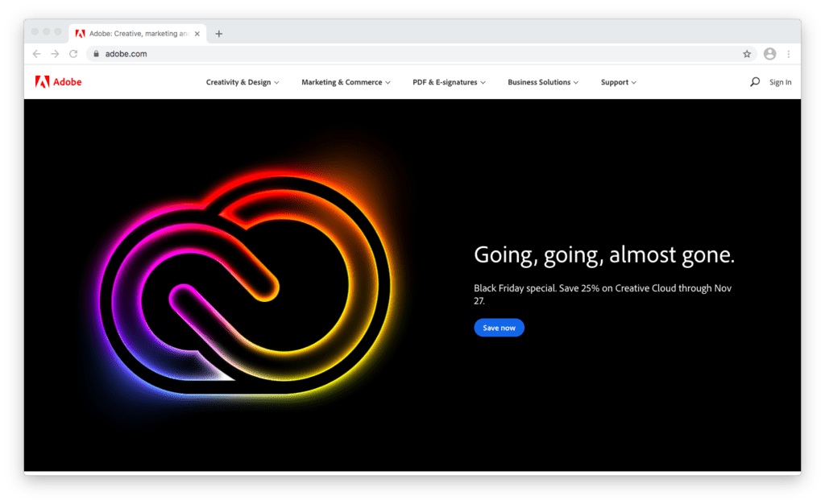Click the padlock site info icon

[97, 54]
